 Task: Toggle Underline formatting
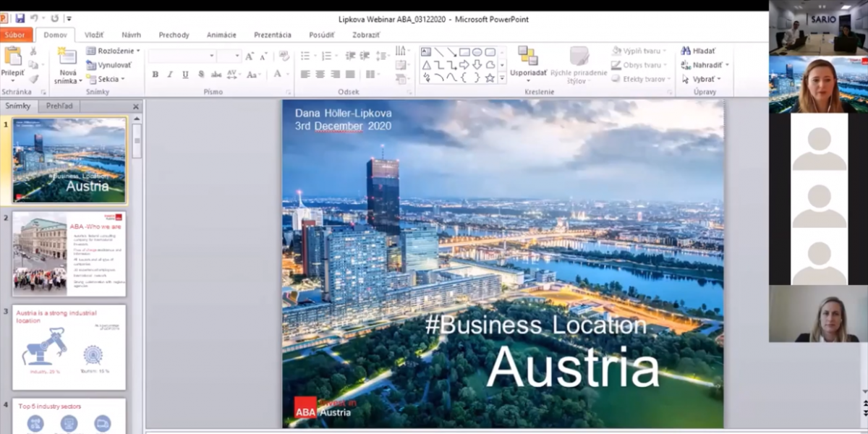(185, 75)
